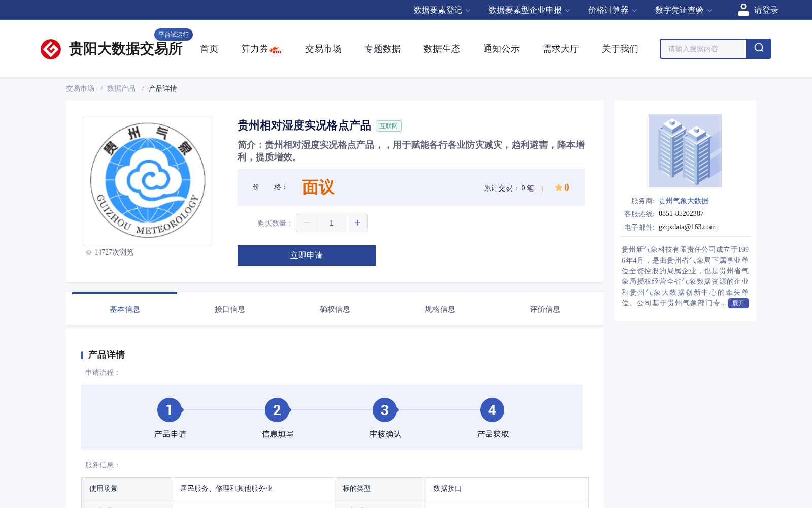Click the 产品详情 breadcrumb text
This screenshot has height=508, width=812.
pyautogui.click(x=163, y=88)
